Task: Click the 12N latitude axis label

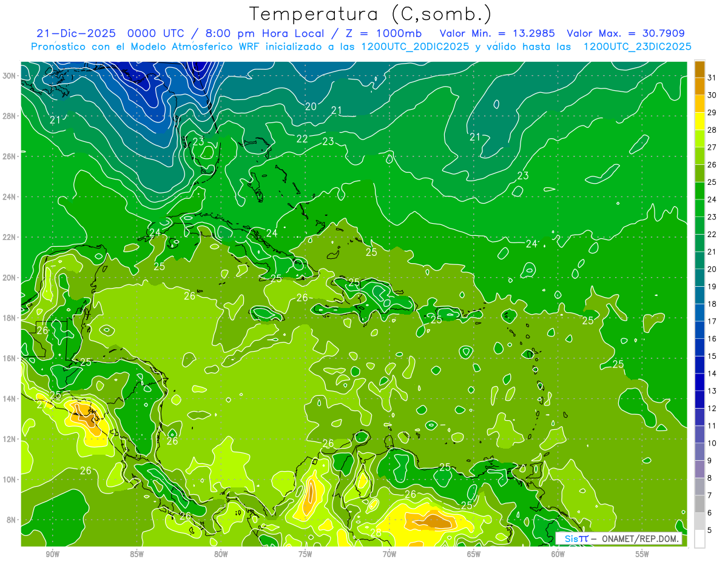Action: tap(9, 439)
